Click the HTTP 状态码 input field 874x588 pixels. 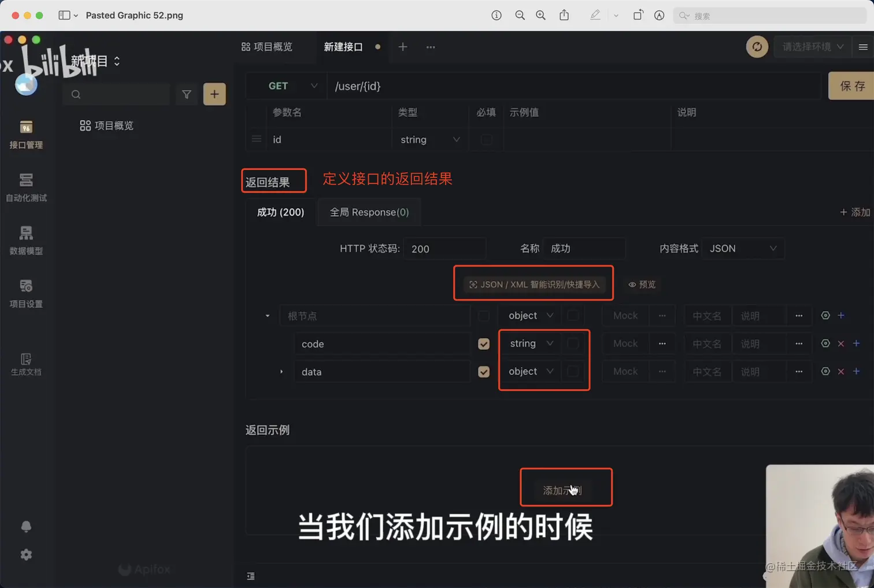(x=444, y=248)
